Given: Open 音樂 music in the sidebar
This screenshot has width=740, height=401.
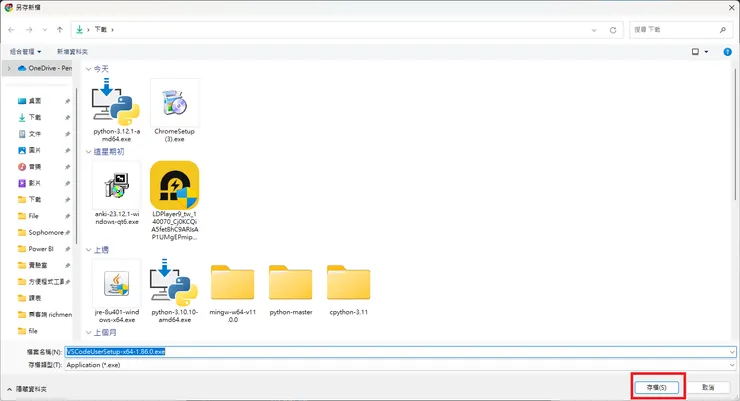Looking at the screenshot, I should point(35,167).
